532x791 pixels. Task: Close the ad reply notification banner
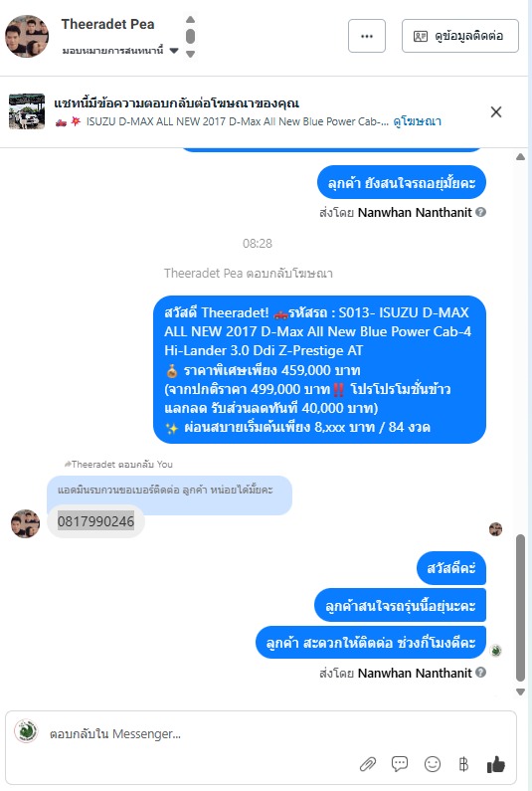pyautogui.click(x=496, y=112)
